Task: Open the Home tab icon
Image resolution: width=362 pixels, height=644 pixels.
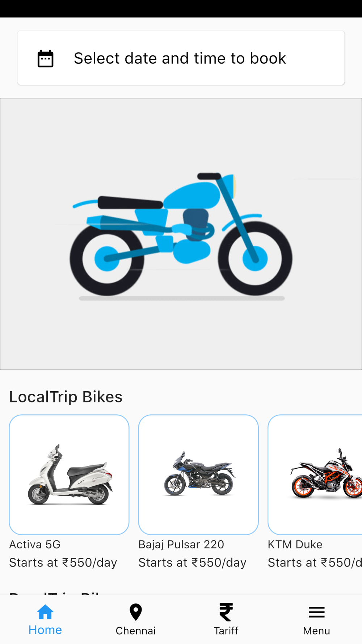Action: (45, 612)
